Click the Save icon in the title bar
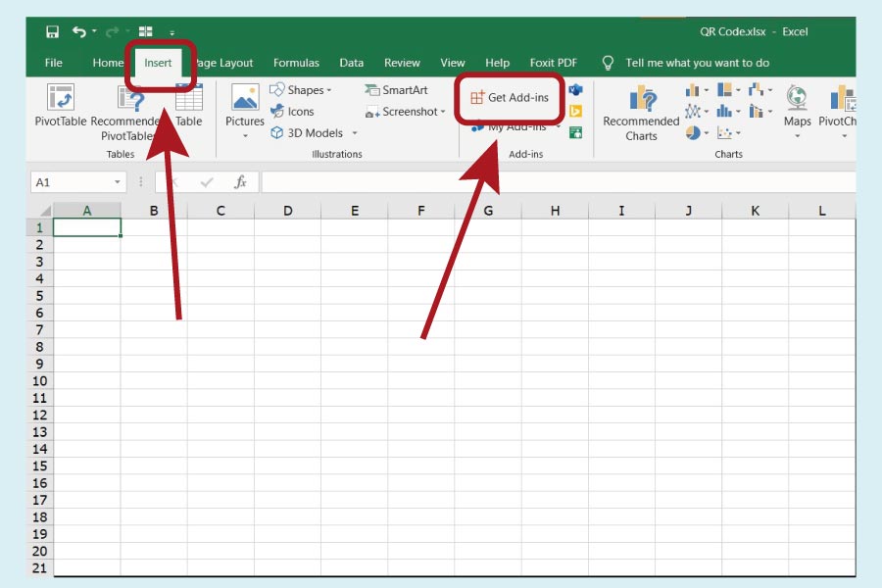This screenshot has width=882, height=588. tap(52, 31)
